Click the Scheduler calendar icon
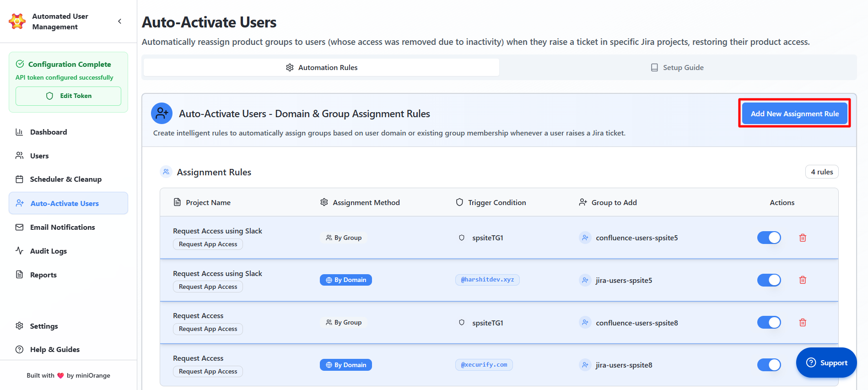868x390 pixels. [x=19, y=179]
